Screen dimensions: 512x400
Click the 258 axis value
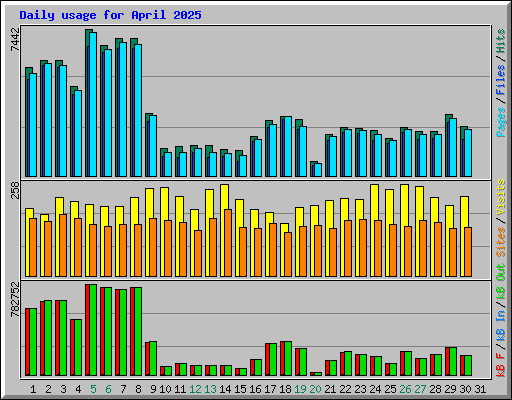click(15, 190)
